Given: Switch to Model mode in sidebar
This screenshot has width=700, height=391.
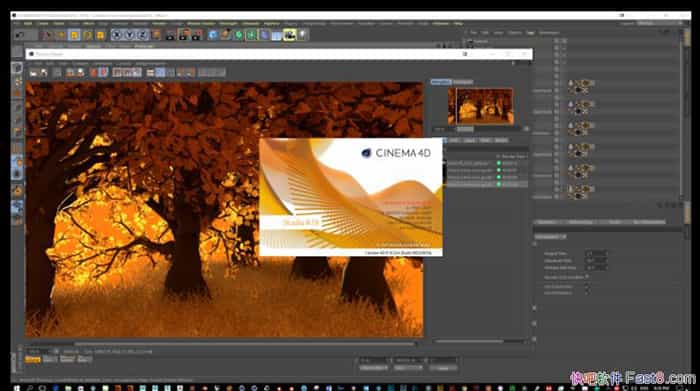Looking at the screenshot, I should (17, 68).
